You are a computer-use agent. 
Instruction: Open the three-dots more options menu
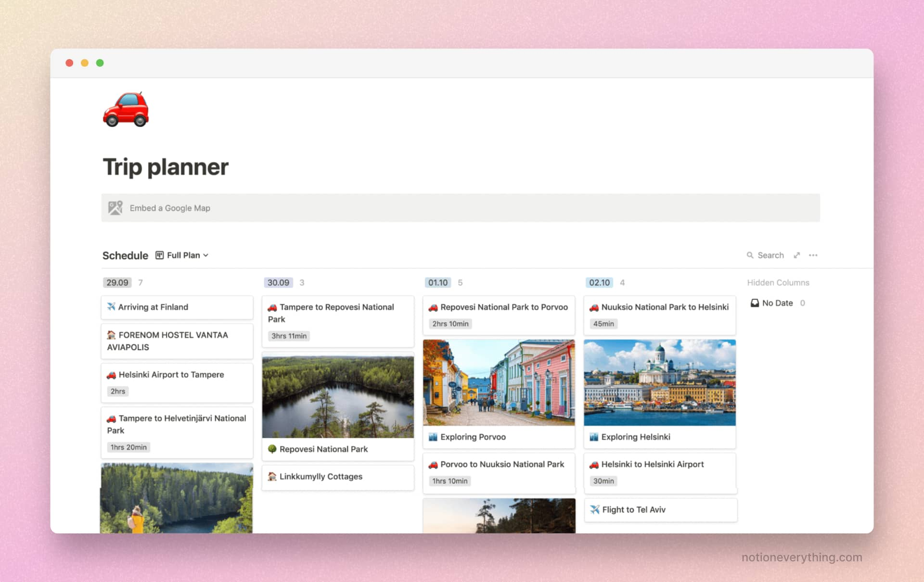(x=813, y=255)
